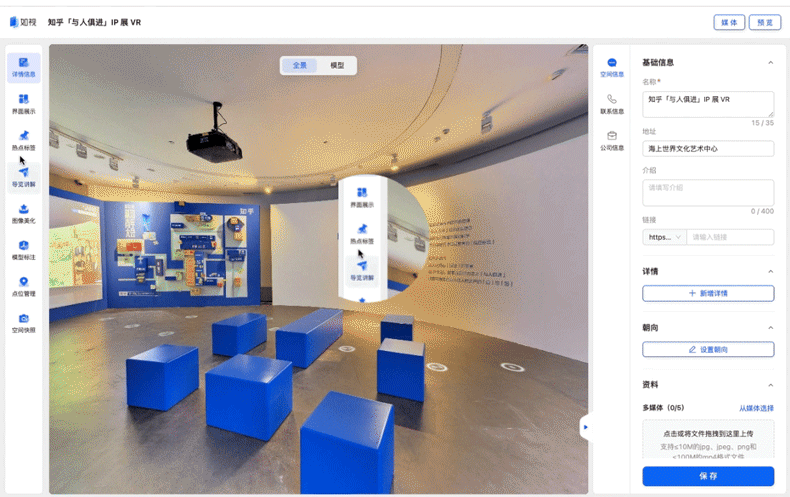This screenshot has height=497, width=790.
Task: Open the 空间快照 camera tool
Action: point(23,322)
